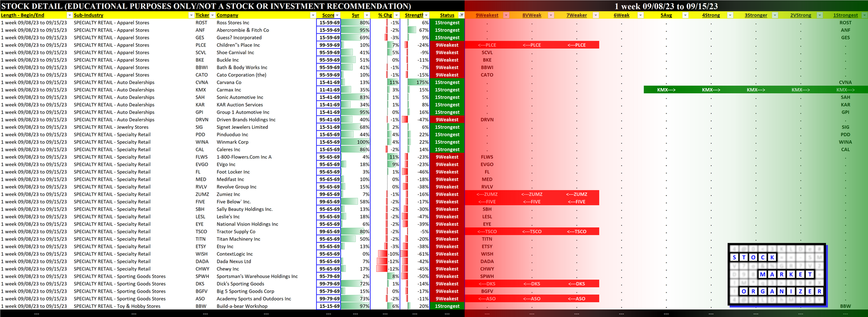Select the ANF cell in the Ticker column
The height and width of the screenshot is (317, 868).
tap(200, 30)
